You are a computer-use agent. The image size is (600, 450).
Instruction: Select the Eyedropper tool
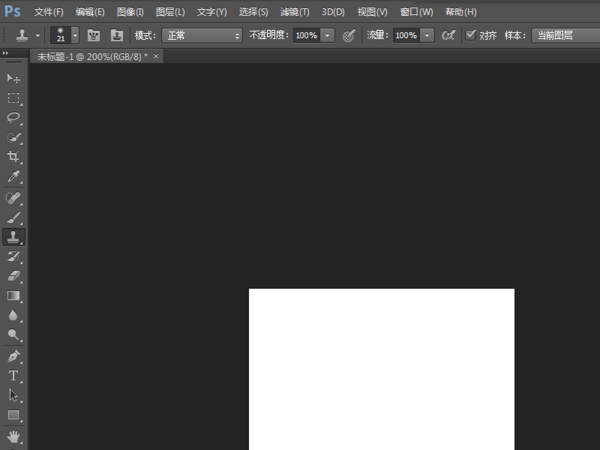click(13, 176)
